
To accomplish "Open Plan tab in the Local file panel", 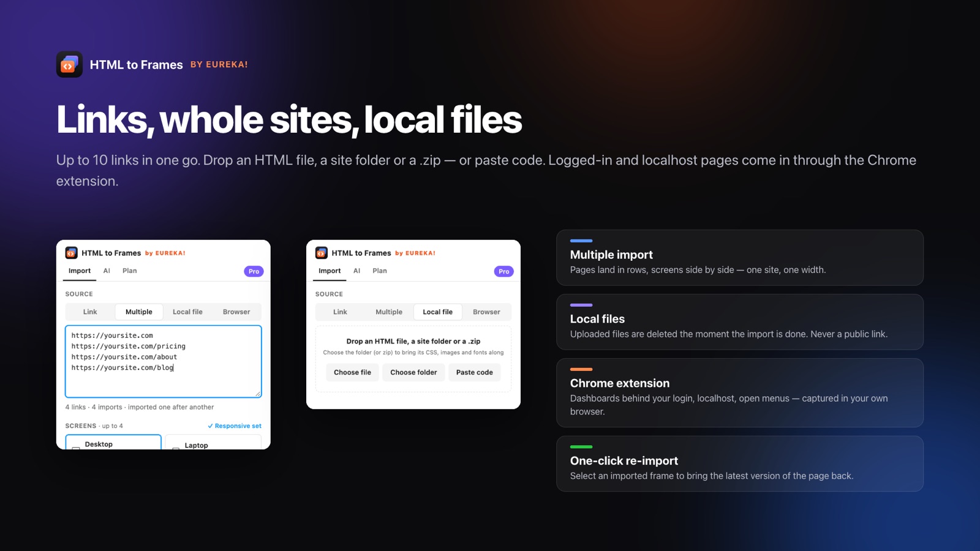I will [x=380, y=271].
